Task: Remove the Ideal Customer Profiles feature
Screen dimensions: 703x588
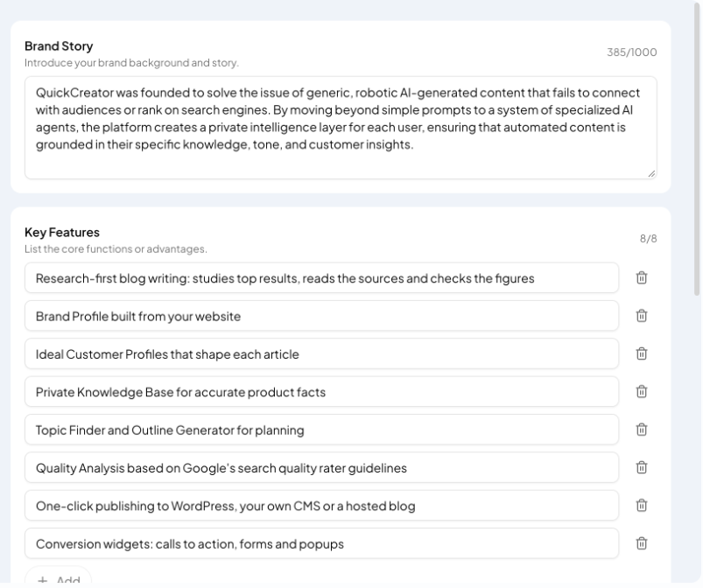Action: [x=642, y=353]
